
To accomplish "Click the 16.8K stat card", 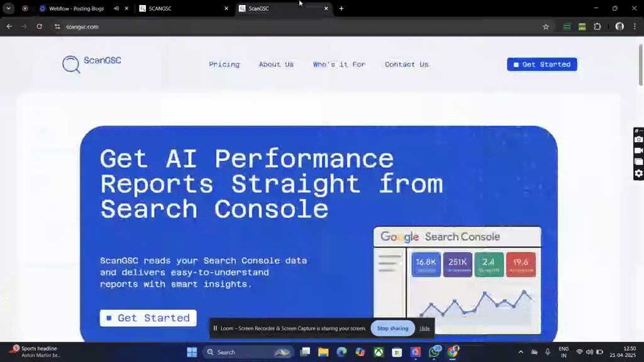I will [426, 265].
